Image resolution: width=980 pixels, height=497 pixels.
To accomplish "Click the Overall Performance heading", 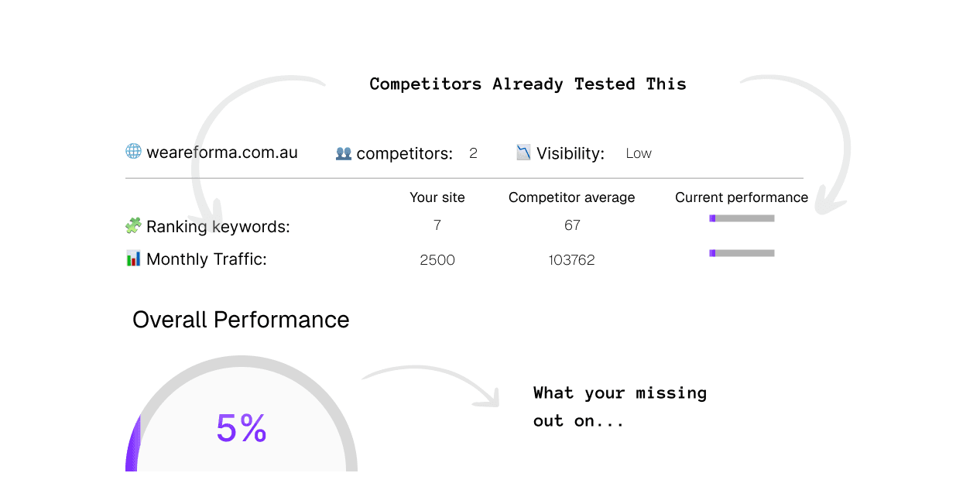I will point(241,320).
